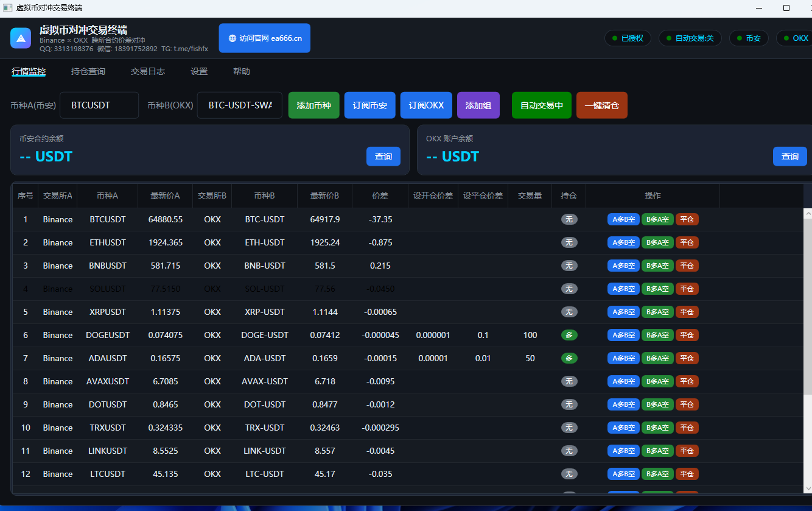Open the 交易日志 tab
The image size is (812, 511).
click(x=148, y=71)
